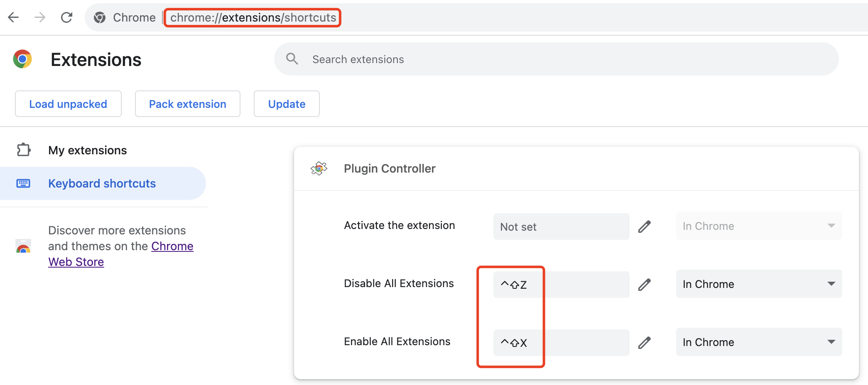This screenshot has width=868, height=385.
Task: Select Keyboard shortcuts in the sidebar
Action: pos(102,183)
